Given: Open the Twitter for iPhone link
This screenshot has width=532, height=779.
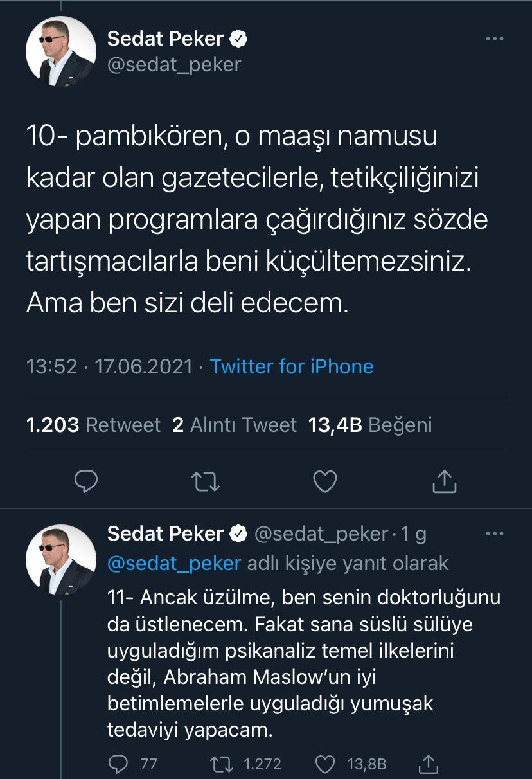Looking at the screenshot, I should tap(291, 366).
